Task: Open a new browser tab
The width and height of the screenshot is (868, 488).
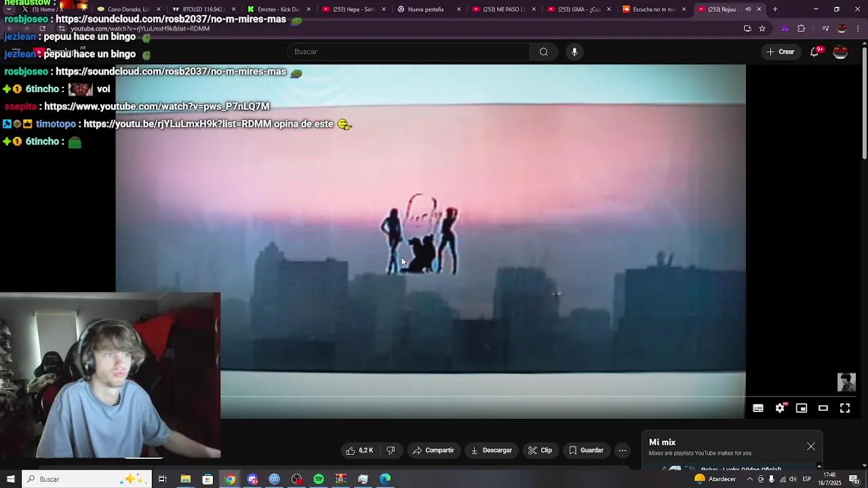Action: [x=775, y=9]
